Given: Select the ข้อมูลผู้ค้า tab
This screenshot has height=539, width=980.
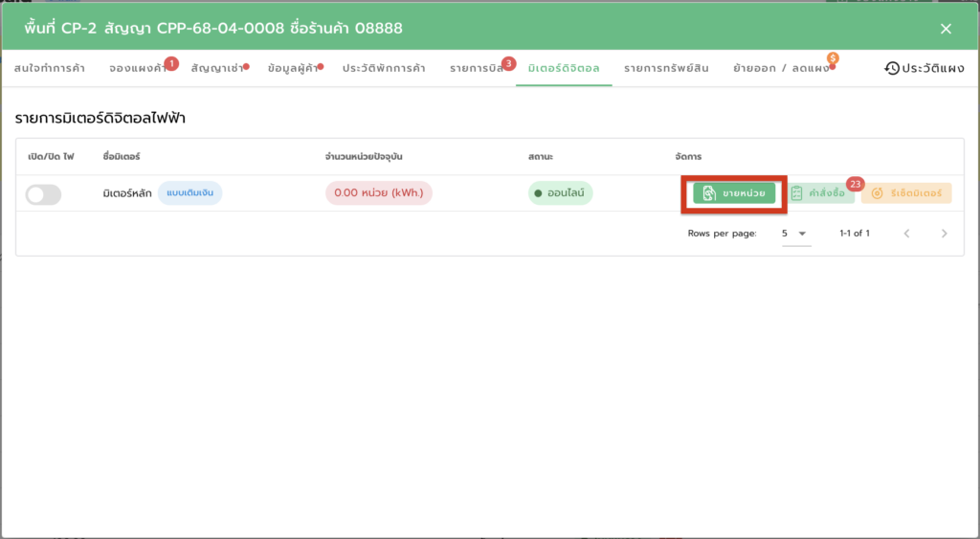Looking at the screenshot, I should pyautogui.click(x=292, y=69).
